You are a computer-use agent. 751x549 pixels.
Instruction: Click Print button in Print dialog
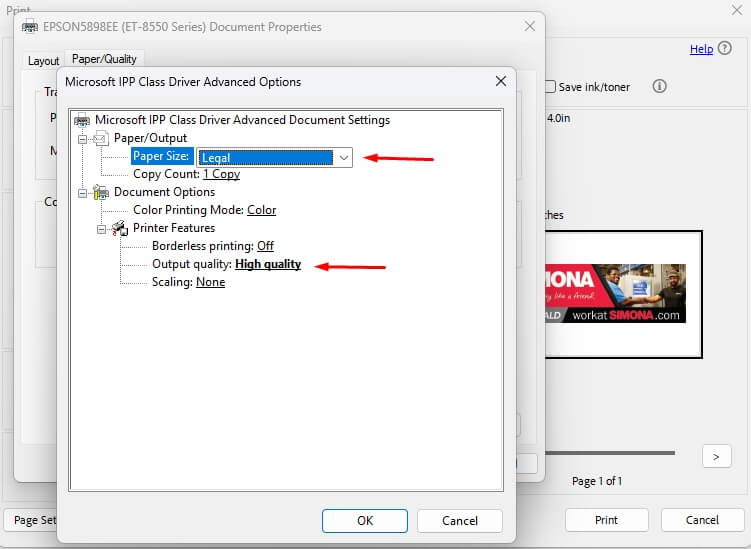click(606, 520)
